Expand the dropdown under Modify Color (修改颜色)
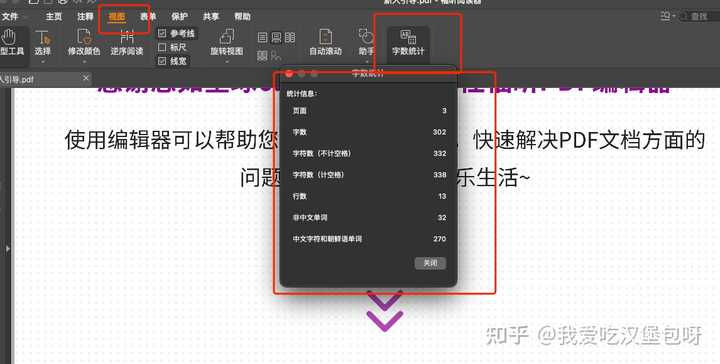 [84, 61]
